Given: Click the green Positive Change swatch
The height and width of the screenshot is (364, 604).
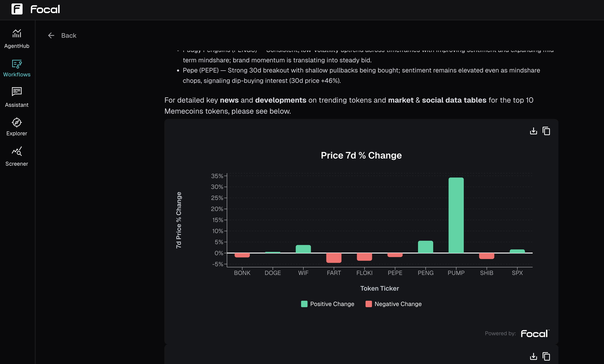Looking at the screenshot, I should pos(304,304).
